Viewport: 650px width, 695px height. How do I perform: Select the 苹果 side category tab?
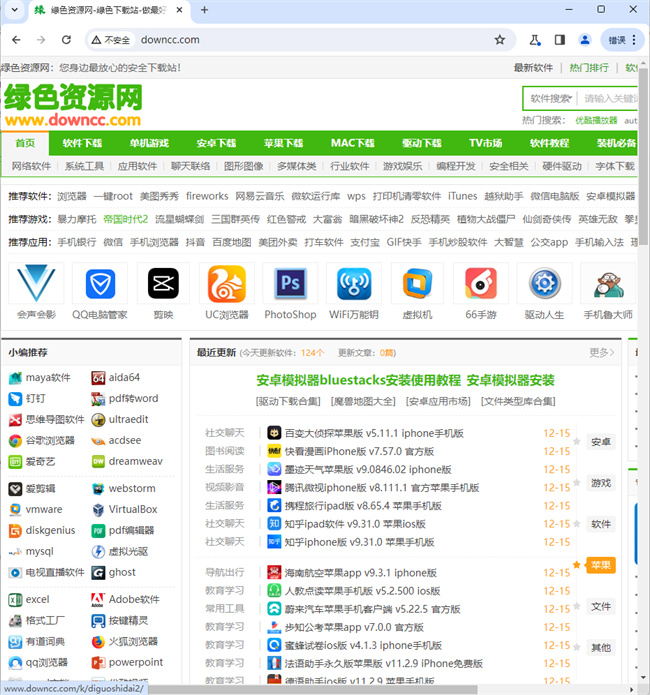600,565
